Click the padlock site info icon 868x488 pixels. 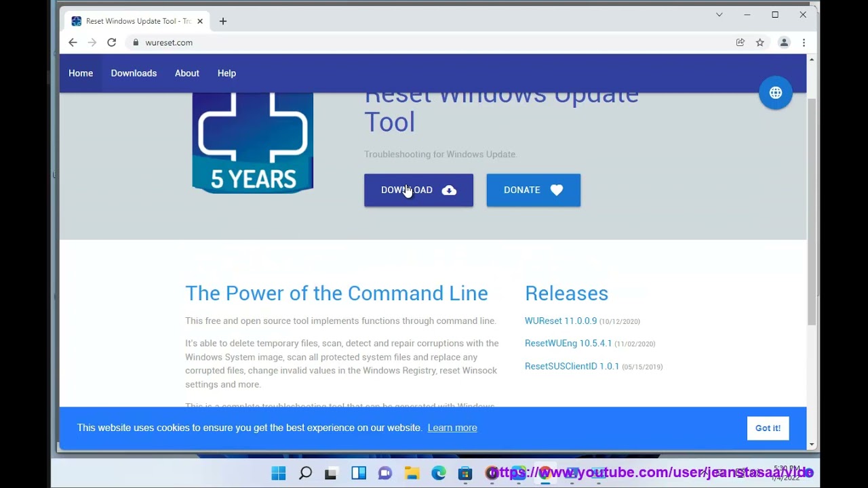136,43
